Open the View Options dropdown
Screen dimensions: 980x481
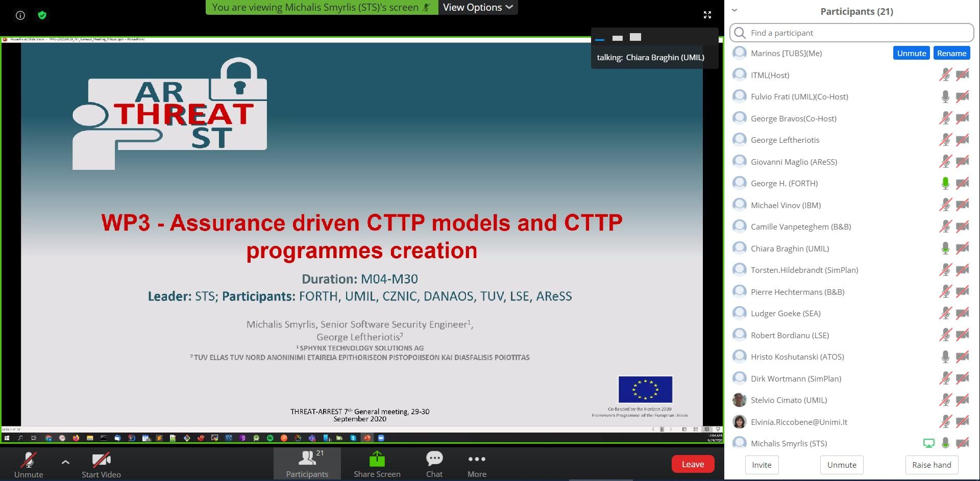pyautogui.click(x=478, y=7)
